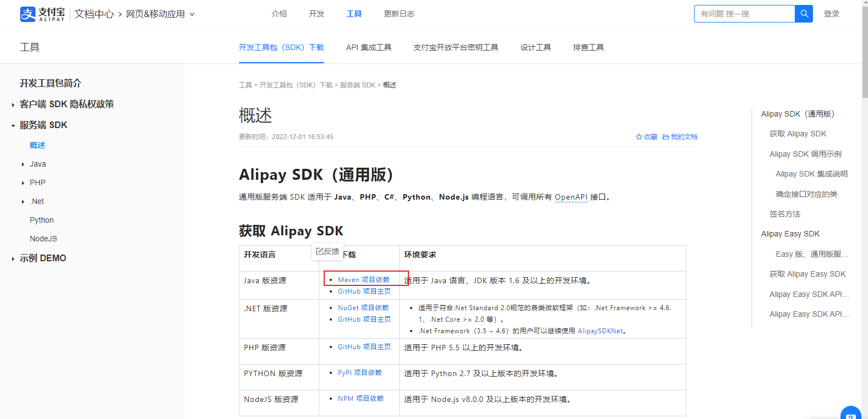Open the 开发 top menu

[316, 14]
